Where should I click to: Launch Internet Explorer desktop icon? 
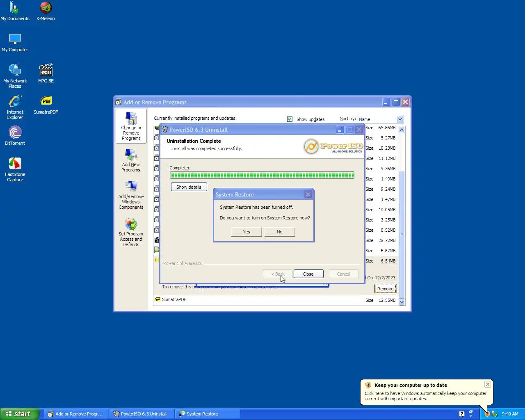point(15,107)
